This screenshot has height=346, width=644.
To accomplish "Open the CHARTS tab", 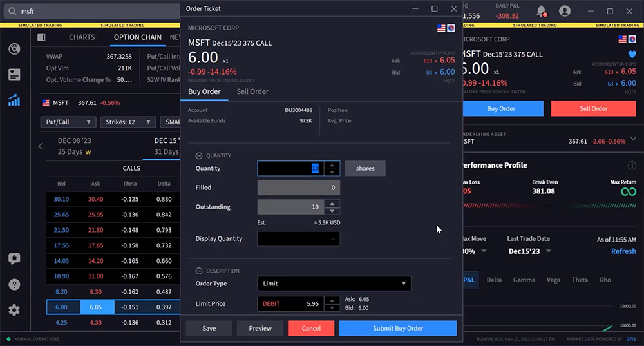I will click(x=82, y=37).
